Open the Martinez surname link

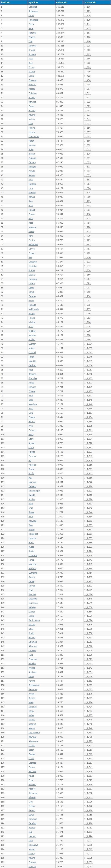point(33,33)
